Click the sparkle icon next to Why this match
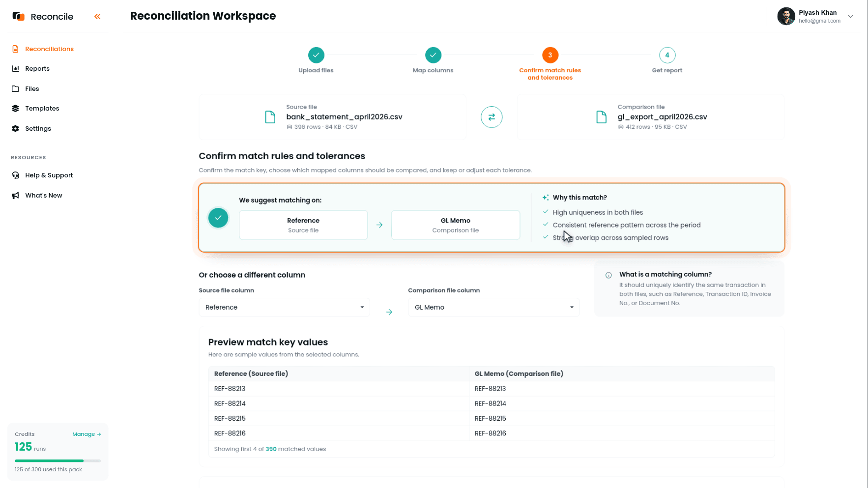Image resolution: width=868 pixels, height=488 pixels. click(546, 198)
